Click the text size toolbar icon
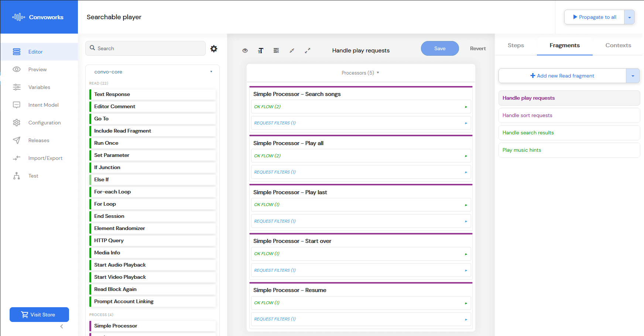 [261, 51]
